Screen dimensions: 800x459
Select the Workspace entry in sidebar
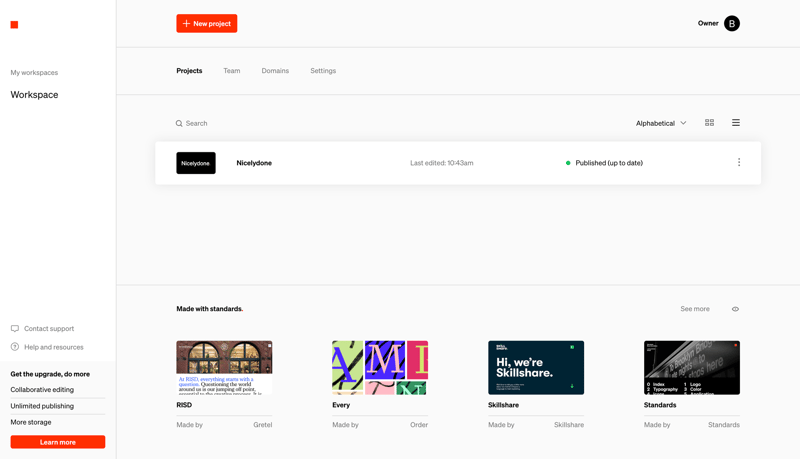tap(34, 95)
